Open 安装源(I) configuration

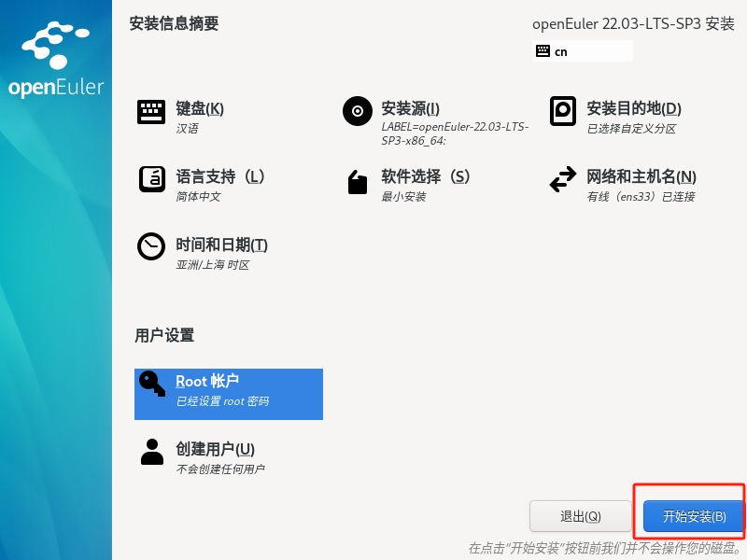(x=410, y=108)
